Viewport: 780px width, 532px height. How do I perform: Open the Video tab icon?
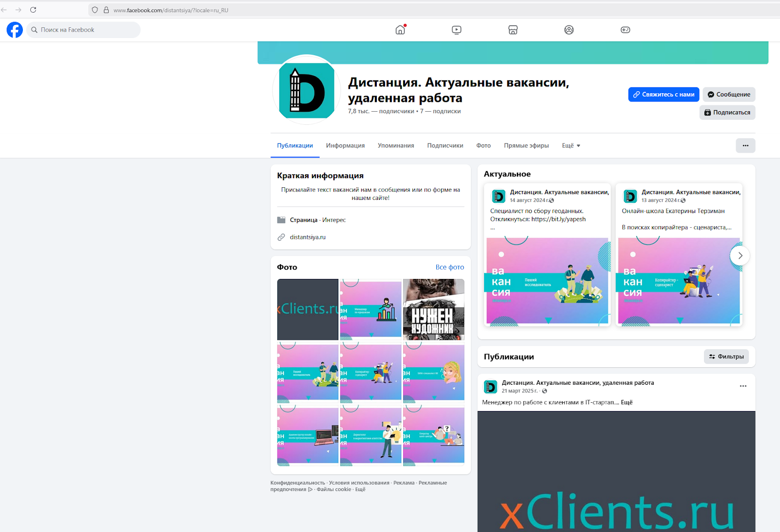[456, 30]
